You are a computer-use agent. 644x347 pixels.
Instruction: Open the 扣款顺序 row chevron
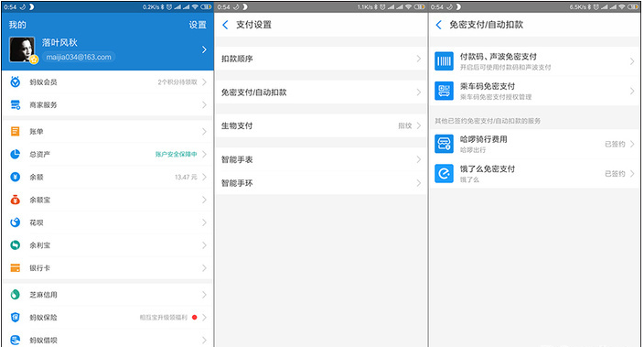click(x=419, y=59)
